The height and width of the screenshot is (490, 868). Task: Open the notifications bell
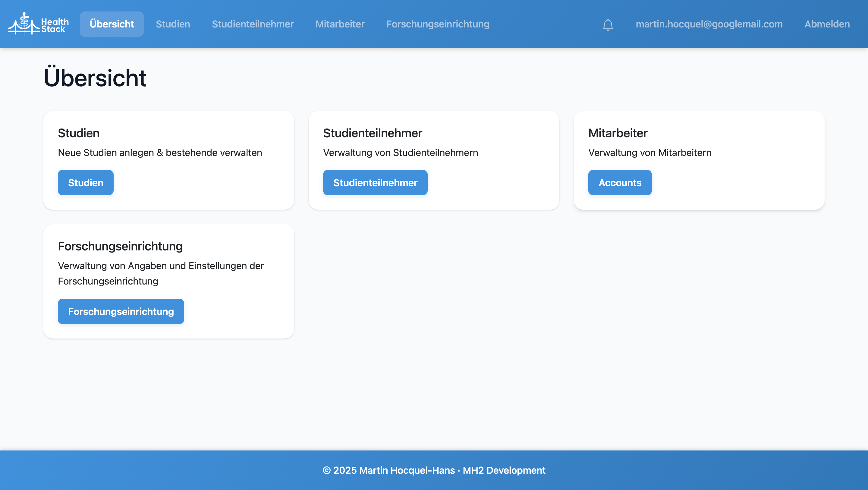point(608,24)
